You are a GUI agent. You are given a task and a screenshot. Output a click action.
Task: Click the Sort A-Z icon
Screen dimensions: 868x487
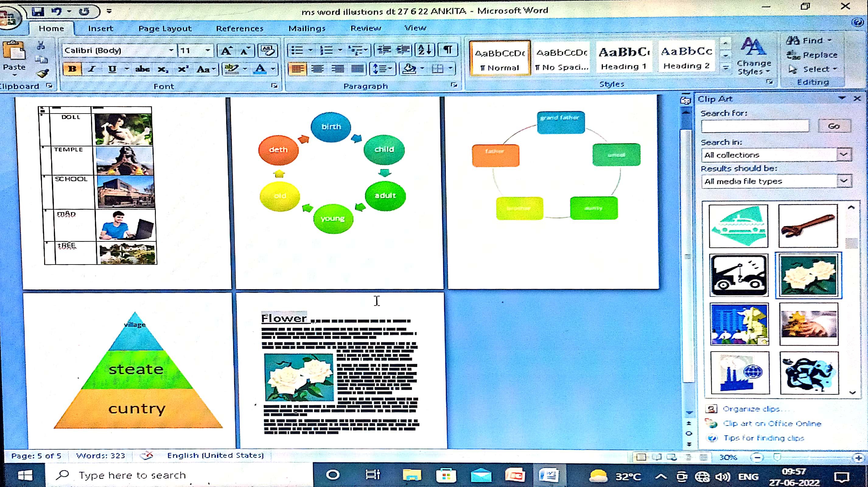tap(425, 50)
